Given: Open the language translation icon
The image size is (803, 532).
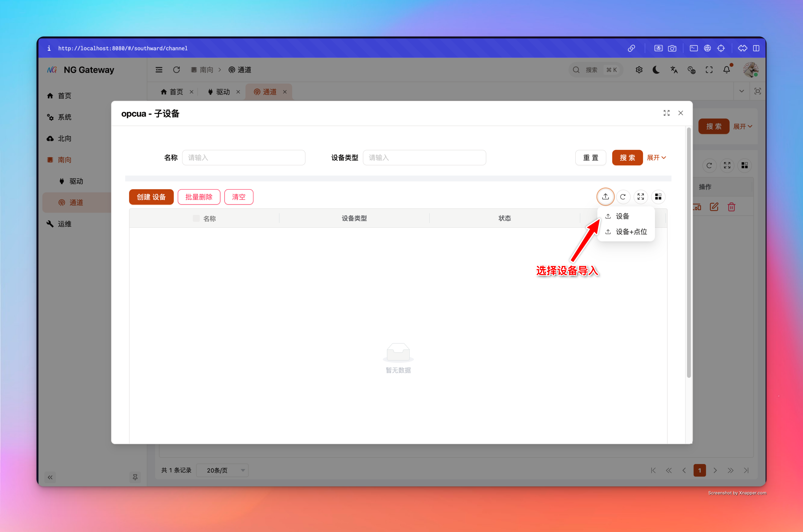Looking at the screenshot, I should pos(674,70).
